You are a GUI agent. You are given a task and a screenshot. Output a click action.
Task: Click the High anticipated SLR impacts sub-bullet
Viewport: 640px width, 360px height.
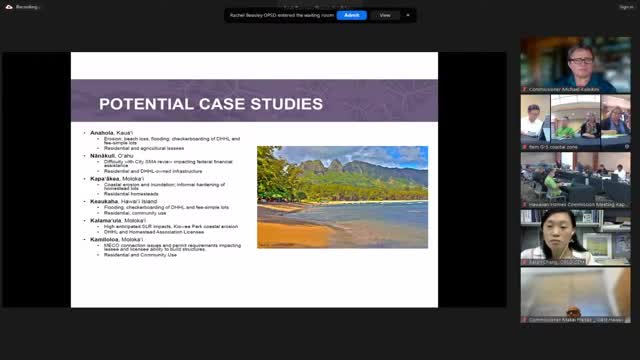[171, 226]
